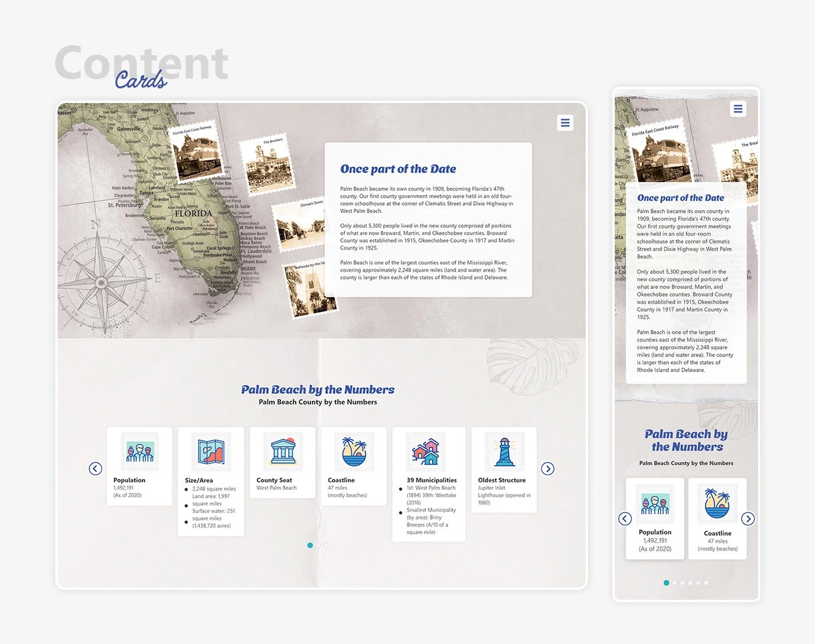Click the 'Oldest Structure' card label
Viewport: 815px width, 644px height.
click(502, 481)
